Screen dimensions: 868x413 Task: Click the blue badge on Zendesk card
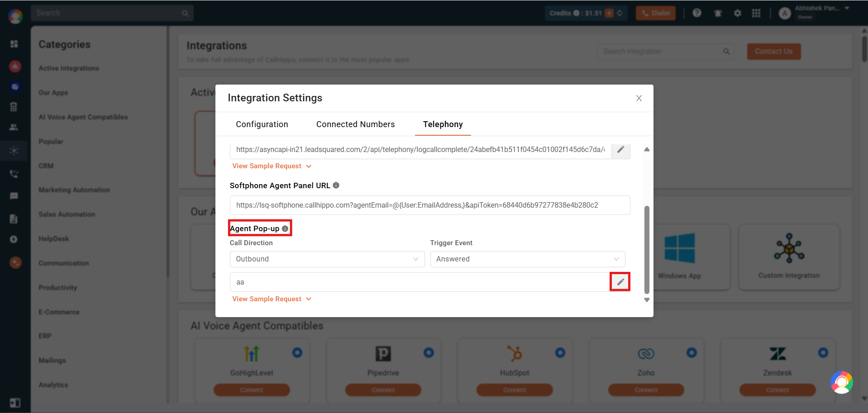click(823, 352)
